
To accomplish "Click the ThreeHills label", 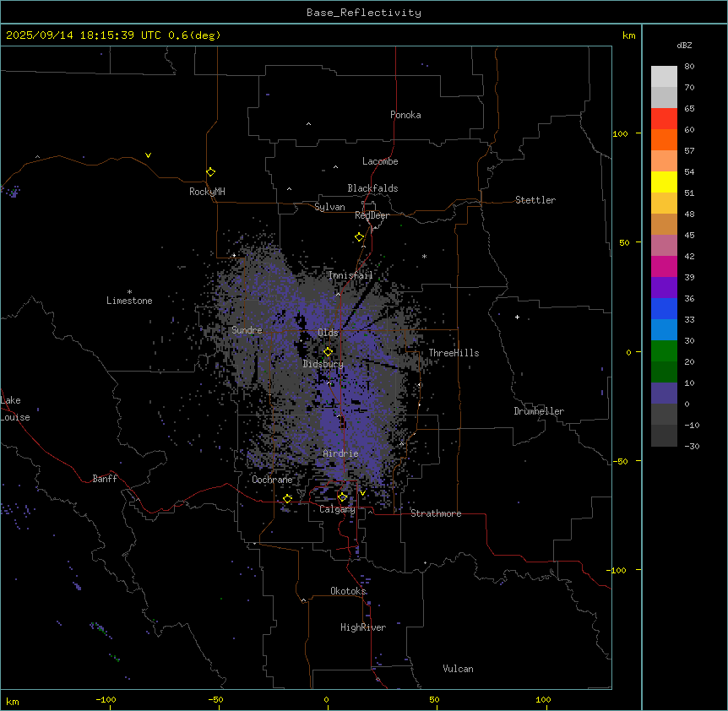I will (x=454, y=353).
